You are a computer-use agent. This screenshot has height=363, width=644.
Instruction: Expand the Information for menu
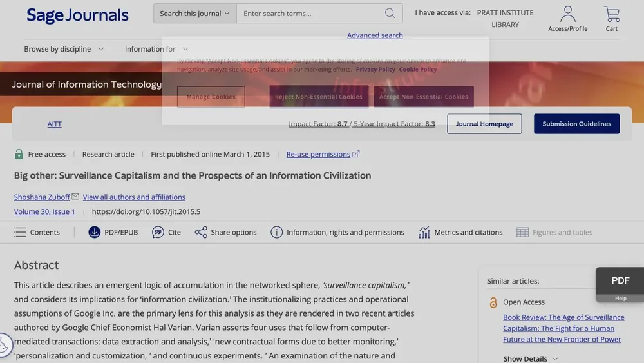click(156, 49)
